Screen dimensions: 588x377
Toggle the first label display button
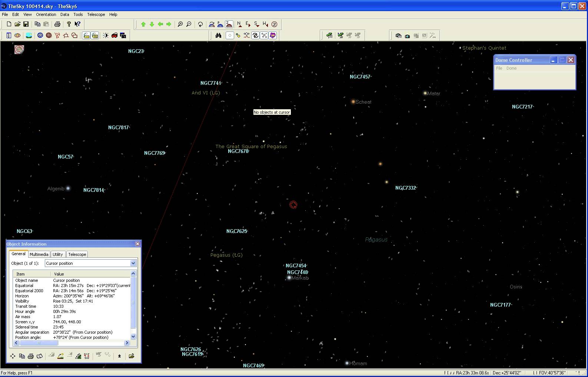point(86,36)
